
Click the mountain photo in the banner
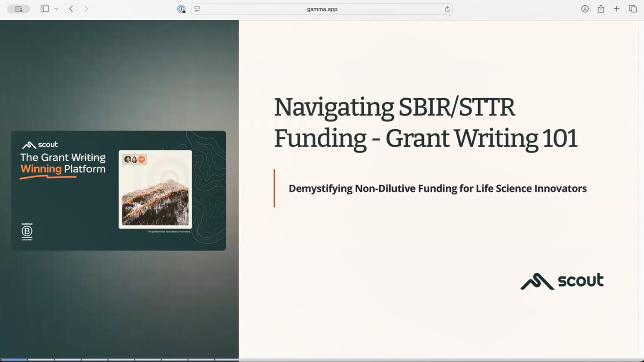click(x=155, y=189)
